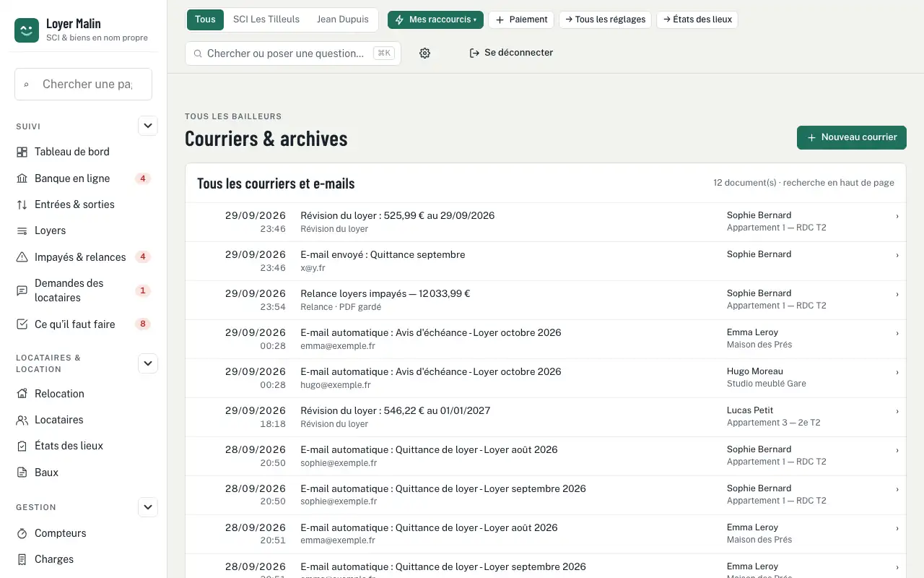
Task: Click the Loyer Malin smiley logo
Action: click(x=27, y=30)
